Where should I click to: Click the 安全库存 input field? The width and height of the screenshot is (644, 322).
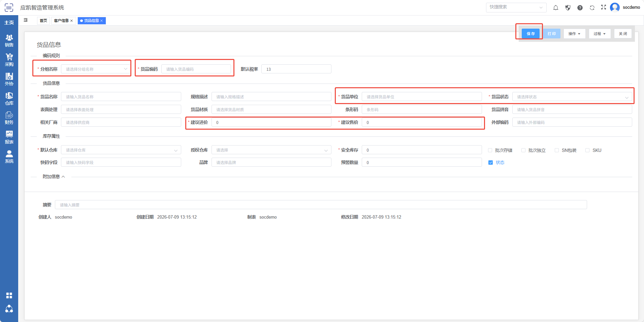point(422,150)
